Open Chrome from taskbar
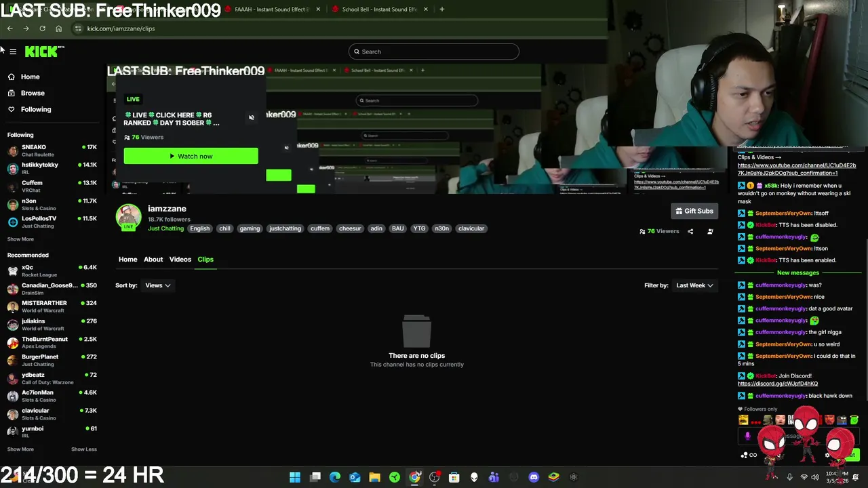Viewport: 868px width, 488px height. click(x=414, y=477)
